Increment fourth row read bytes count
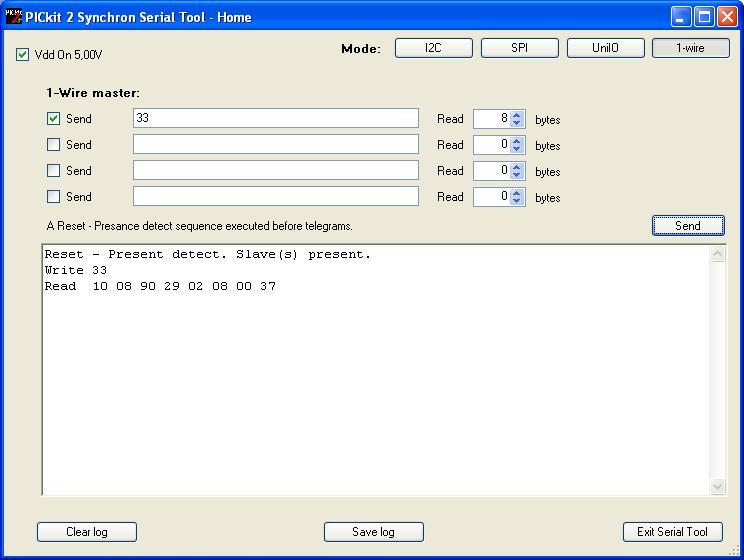Screen dimensions: 744x560 pos(517,193)
